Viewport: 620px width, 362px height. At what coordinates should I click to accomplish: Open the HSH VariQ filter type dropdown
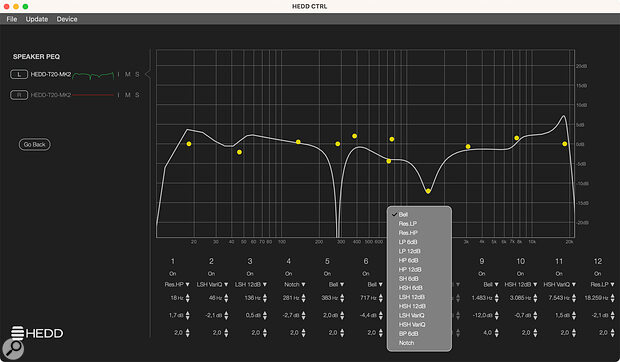pyautogui.click(x=560, y=285)
